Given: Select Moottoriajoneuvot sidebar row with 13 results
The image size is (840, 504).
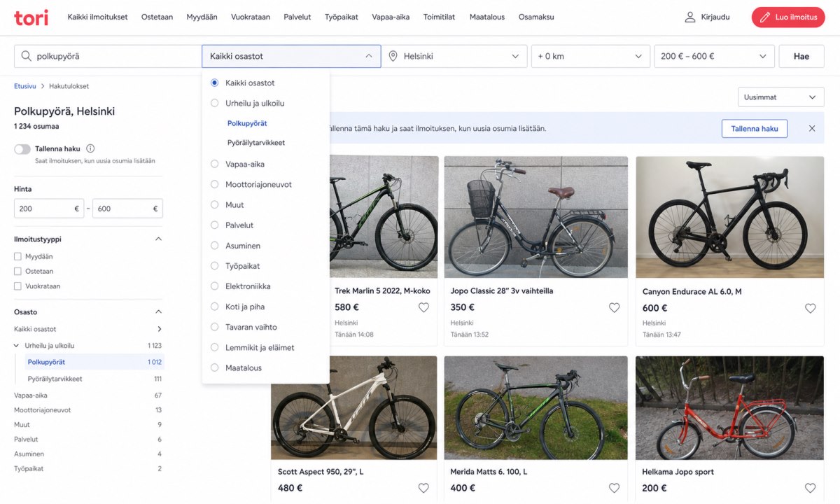Looking at the screenshot, I should tap(88, 410).
